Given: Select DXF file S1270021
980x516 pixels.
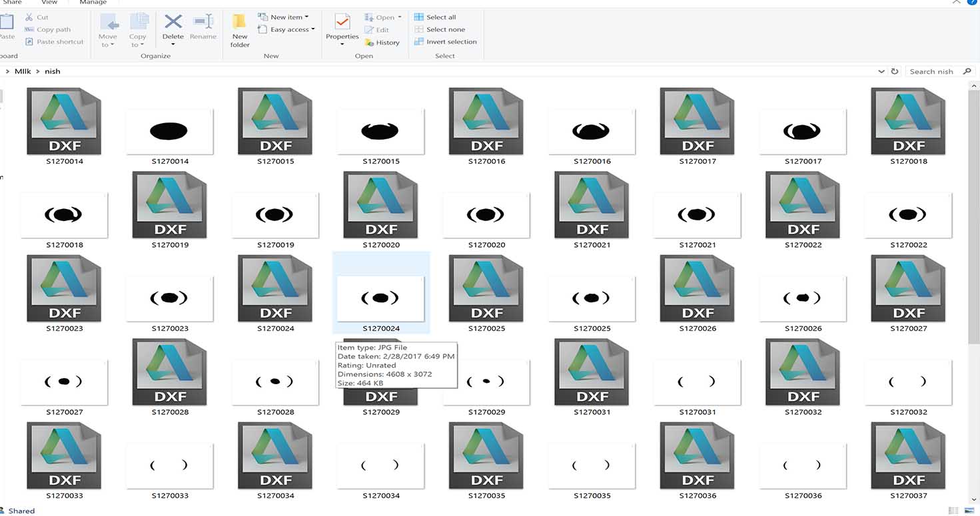Looking at the screenshot, I should point(592,210).
